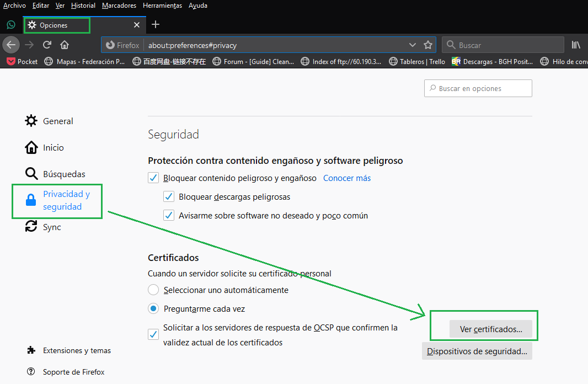The image size is (588, 384).
Task: Select the Seleccionar uno automáticamente option
Action: tap(153, 290)
